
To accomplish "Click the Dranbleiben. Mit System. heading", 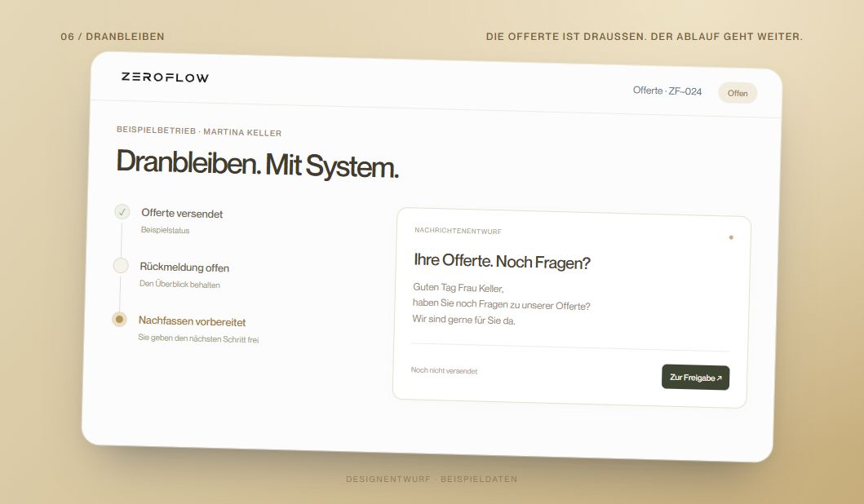I will click(x=257, y=164).
